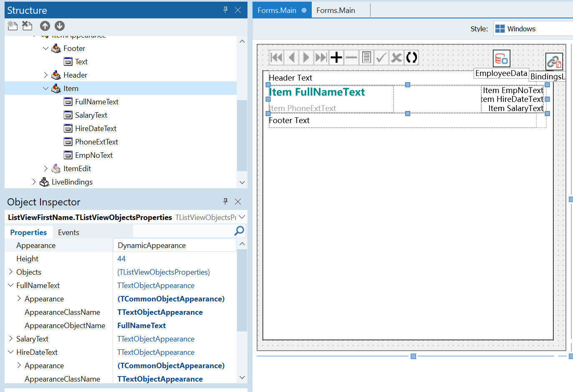Switch to the second Forms.Main tab
The width and height of the screenshot is (573, 392).
(x=336, y=10)
